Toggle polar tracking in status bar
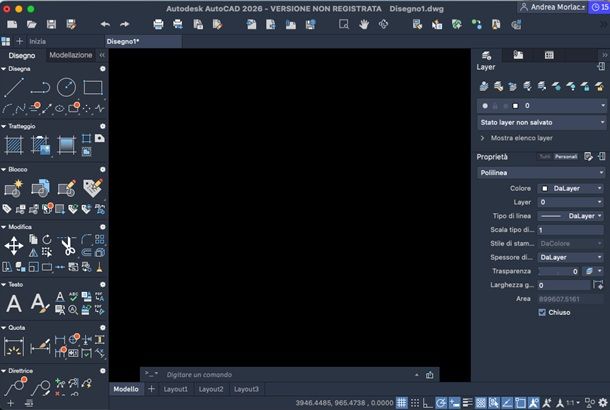The image size is (610, 410). point(441,403)
